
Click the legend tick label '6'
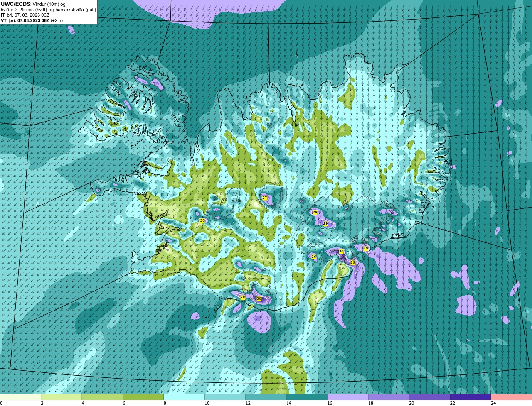click(x=124, y=403)
